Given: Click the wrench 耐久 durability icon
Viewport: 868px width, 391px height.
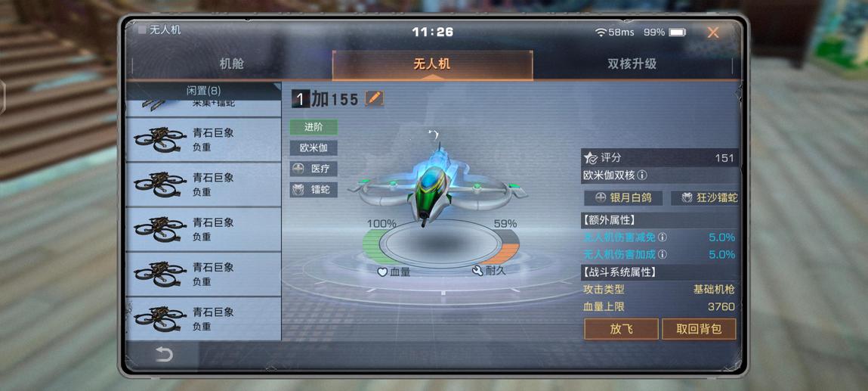Looking at the screenshot, I should click(477, 271).
